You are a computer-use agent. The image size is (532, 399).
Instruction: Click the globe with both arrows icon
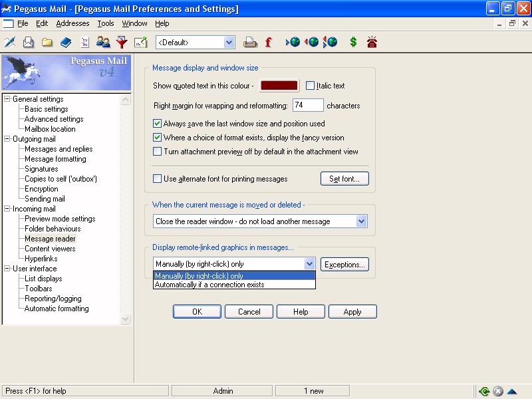click(330, 42)
